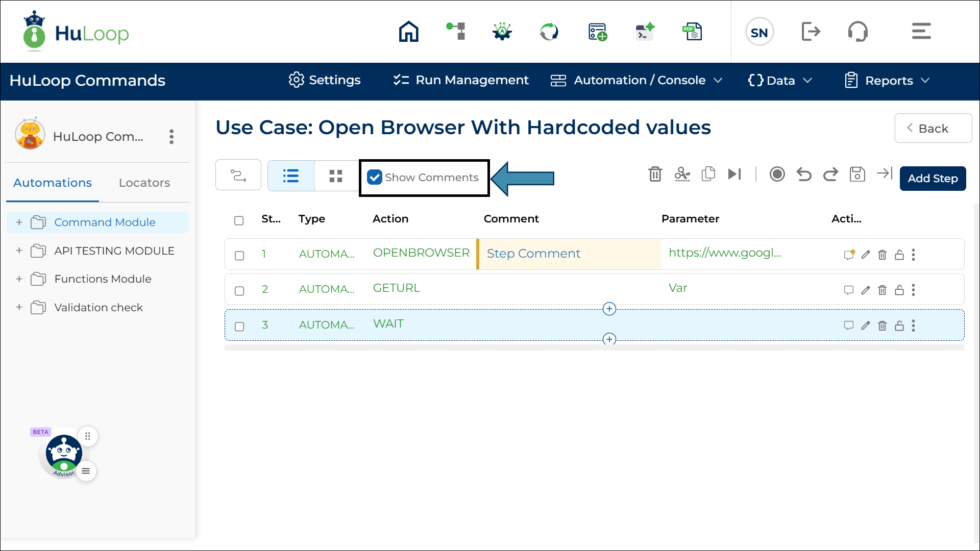Start recording with the record icon
980x551 pixels.
click(x=777, y=174)
